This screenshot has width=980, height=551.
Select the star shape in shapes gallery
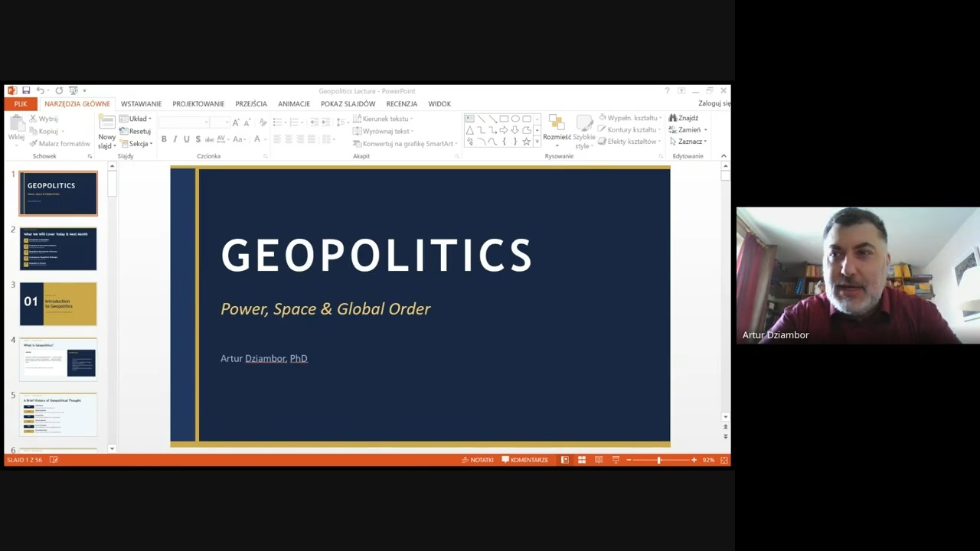pos(526,142)
